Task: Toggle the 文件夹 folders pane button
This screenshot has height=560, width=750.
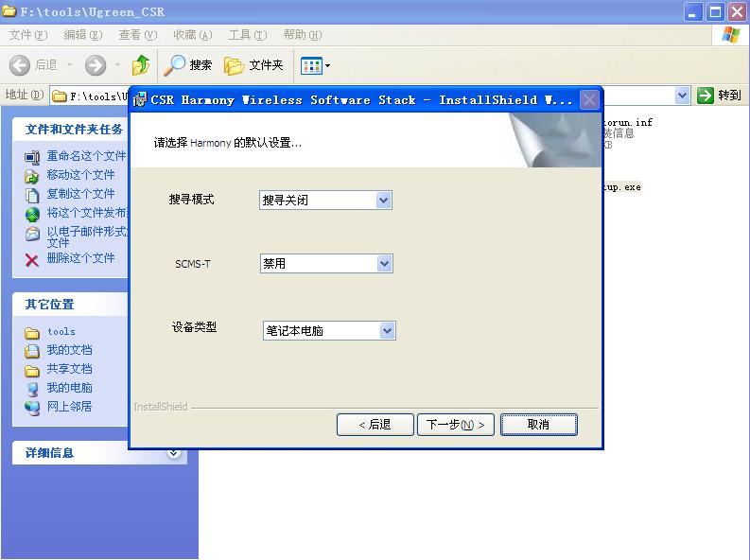Action: (x=253, y=65)
